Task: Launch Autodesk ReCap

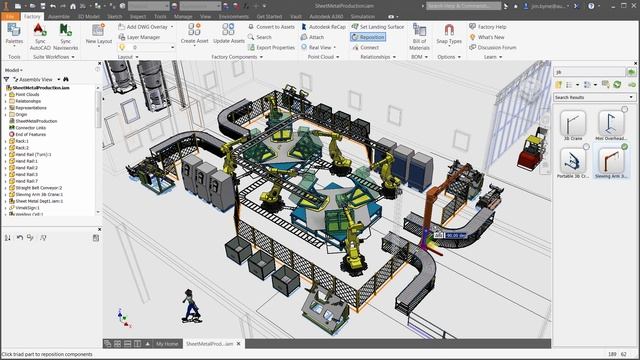Action: click(x=323, y=27)
